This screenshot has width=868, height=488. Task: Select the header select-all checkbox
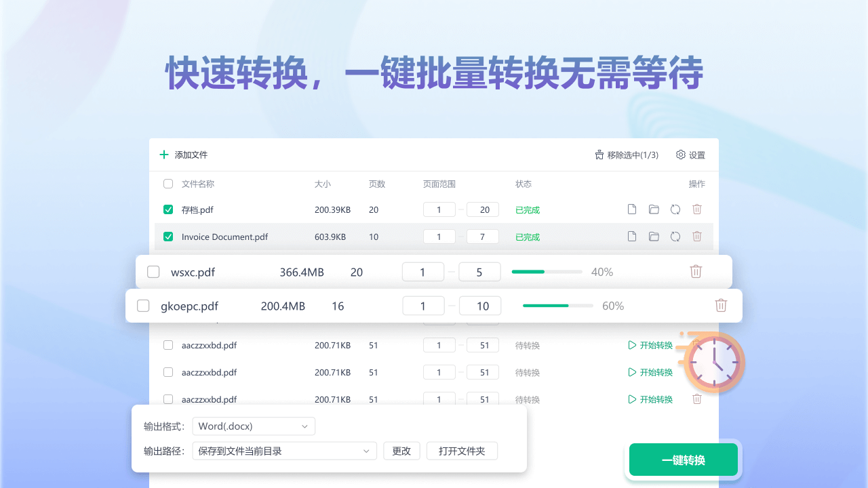[x=167, y=184]
